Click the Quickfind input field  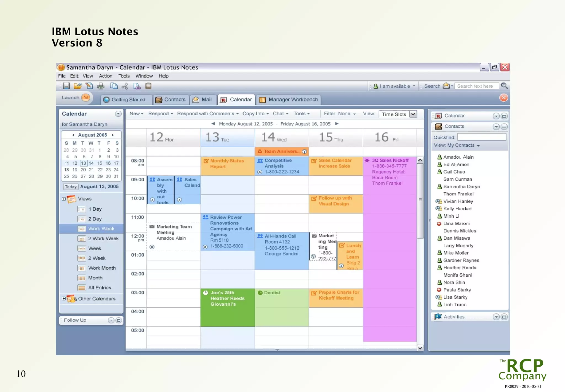[482, 137]
